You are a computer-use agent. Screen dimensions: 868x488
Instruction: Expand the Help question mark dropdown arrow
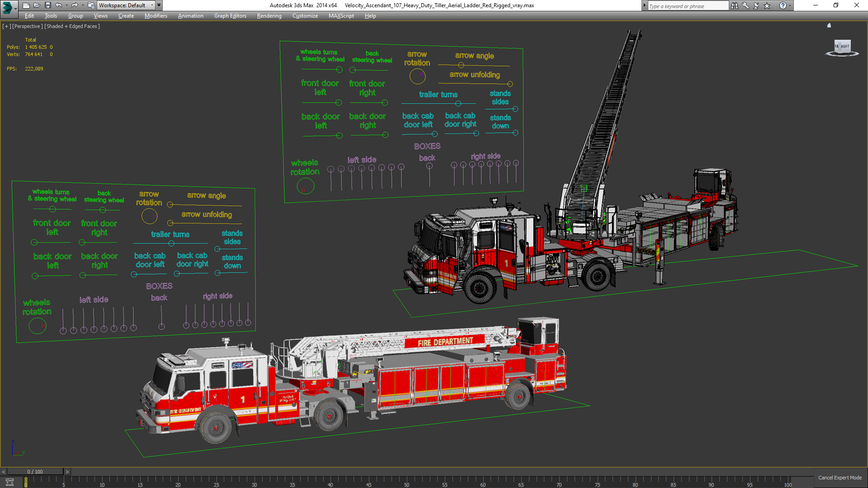pos(790,5)
